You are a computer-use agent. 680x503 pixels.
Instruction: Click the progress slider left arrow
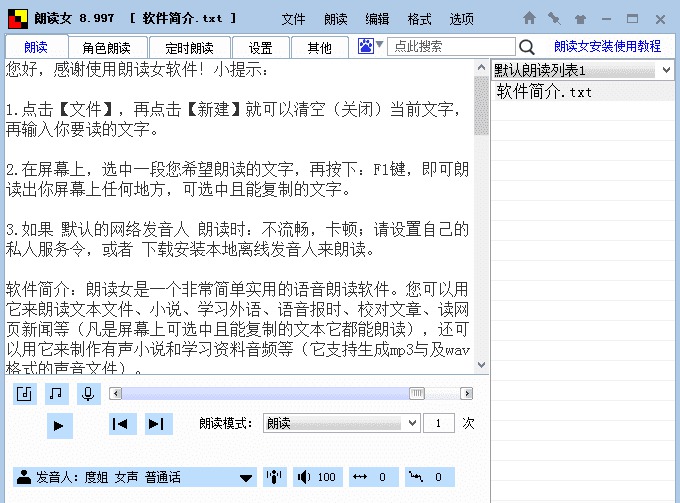point(115,394)
